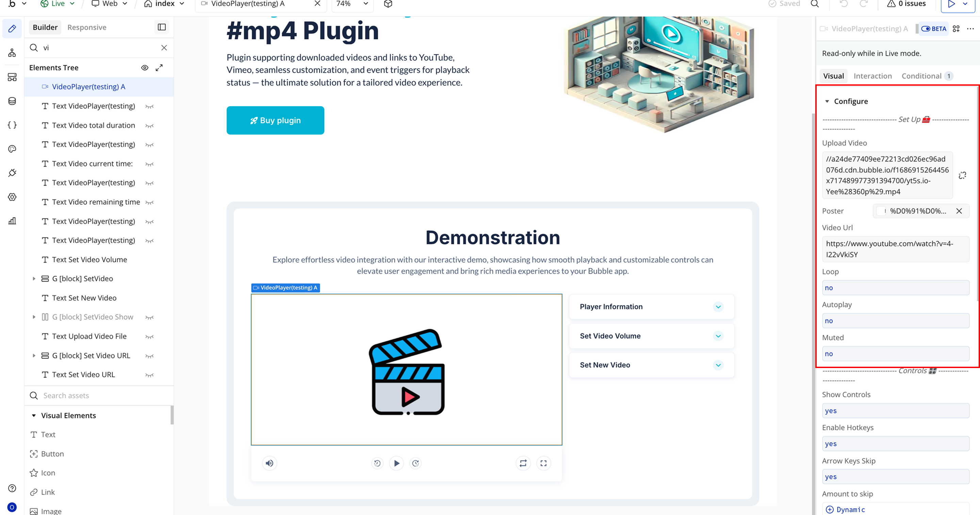This screenshot has height=515, width=980.
Task: Open the Data tab in left sidebar
Action: click(x=12, y=101)
